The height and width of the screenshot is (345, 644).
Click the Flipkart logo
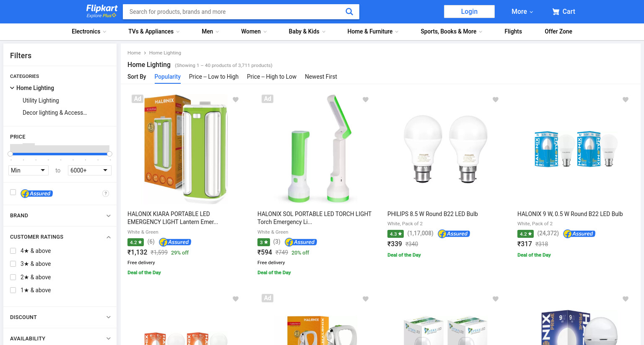pyautogui.click(x=102, y=8)
